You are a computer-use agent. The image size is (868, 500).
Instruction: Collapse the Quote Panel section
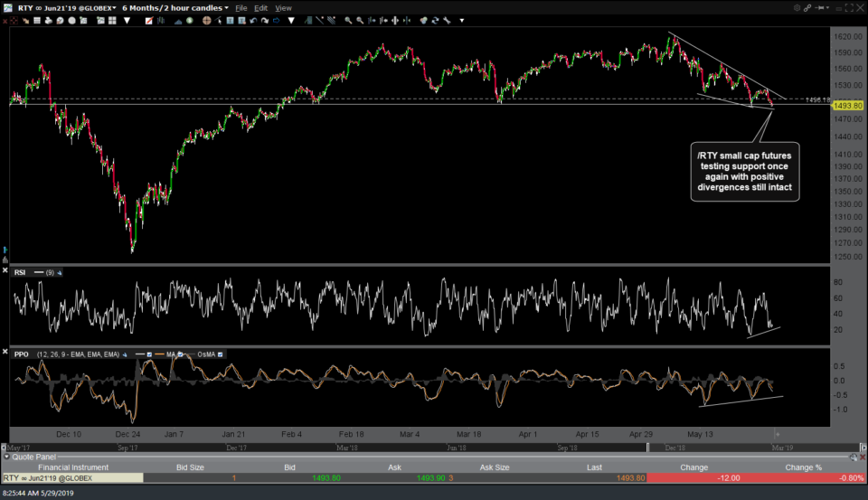coord(6,457)
